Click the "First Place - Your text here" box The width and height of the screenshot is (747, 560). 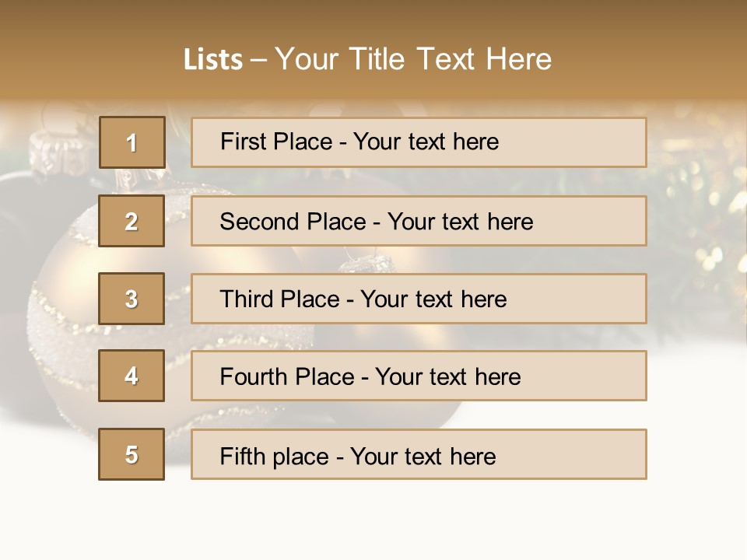[419, 142]
